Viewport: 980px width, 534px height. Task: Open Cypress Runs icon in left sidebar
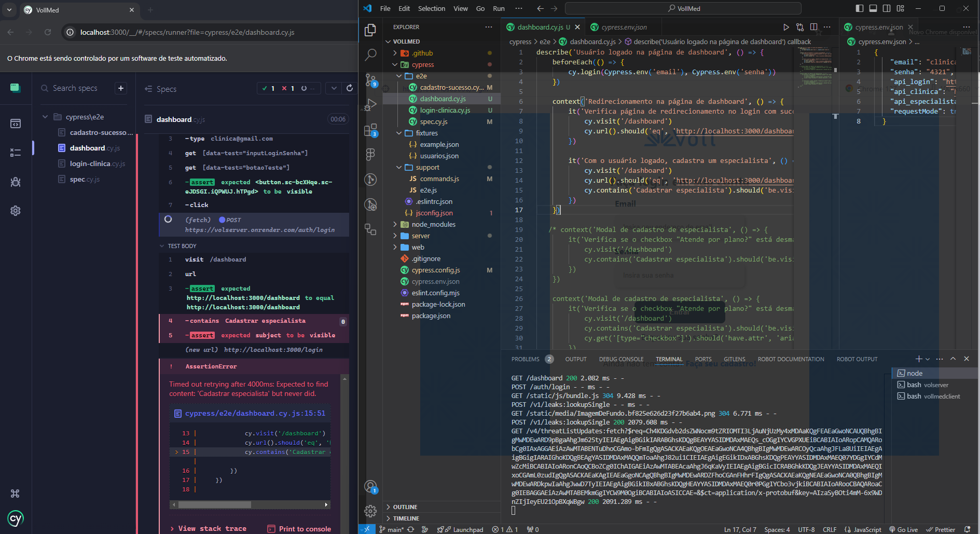16,153
